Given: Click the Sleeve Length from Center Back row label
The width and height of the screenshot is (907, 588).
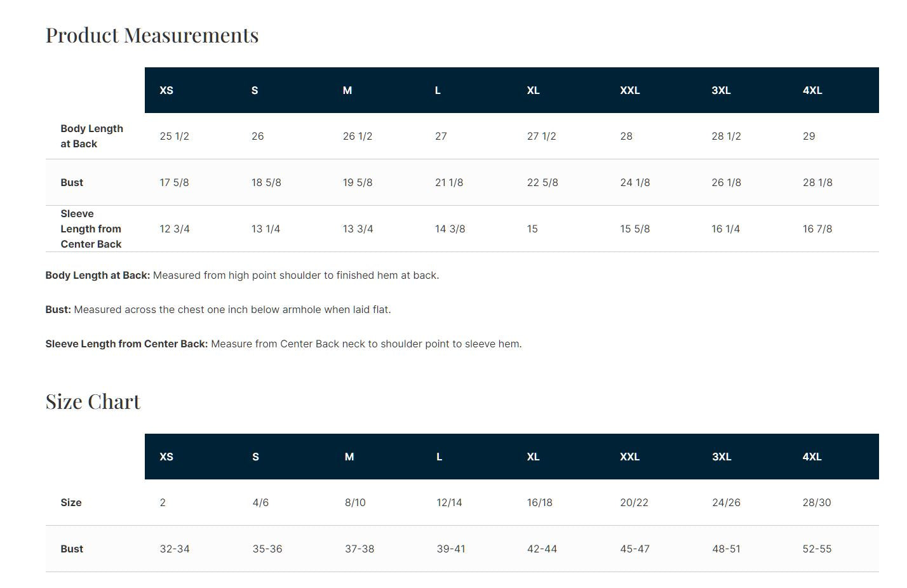Looking at the screenshot, I should pyautogui.click(x=91, y=229).
